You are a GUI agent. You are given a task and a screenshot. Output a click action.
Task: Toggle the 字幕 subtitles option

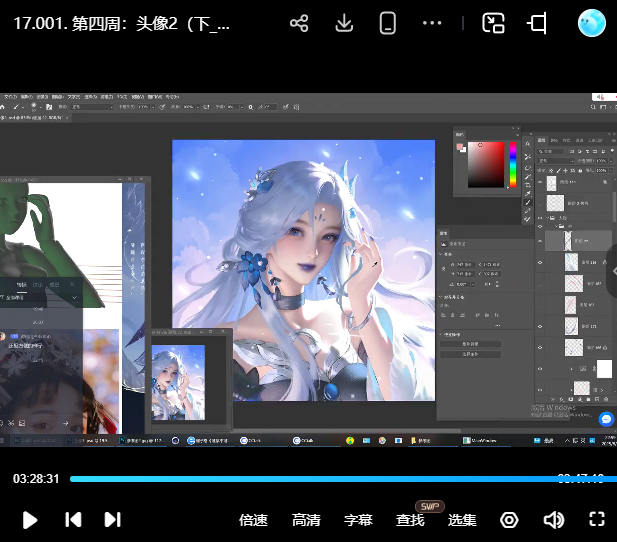358,520
